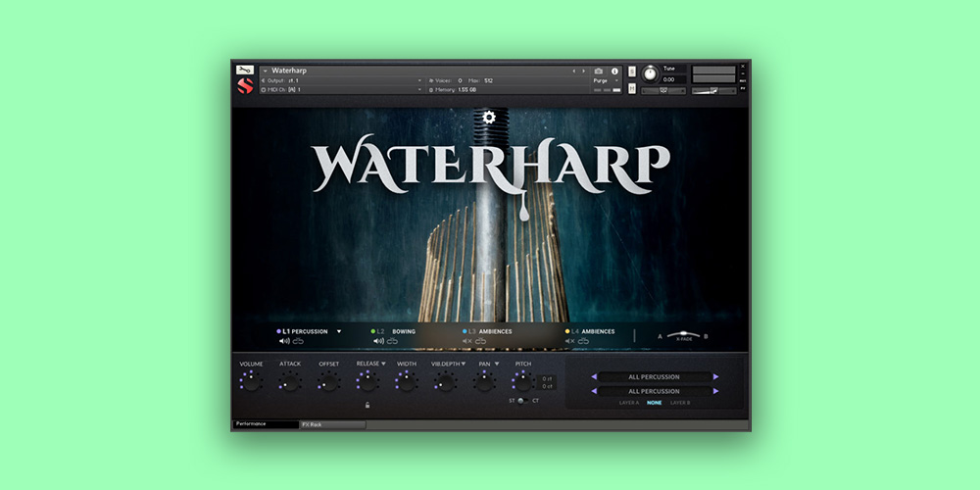Take a snapshot with the camera icon
This screenshot has height=490, width=980.
tap(598, 72)
